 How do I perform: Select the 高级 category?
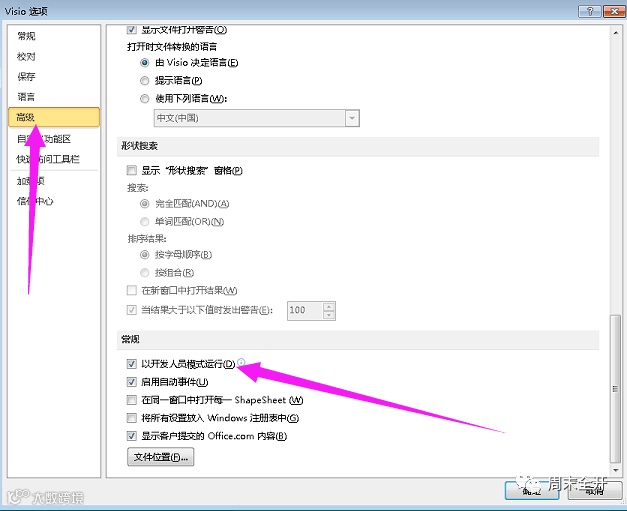(54, 117)
